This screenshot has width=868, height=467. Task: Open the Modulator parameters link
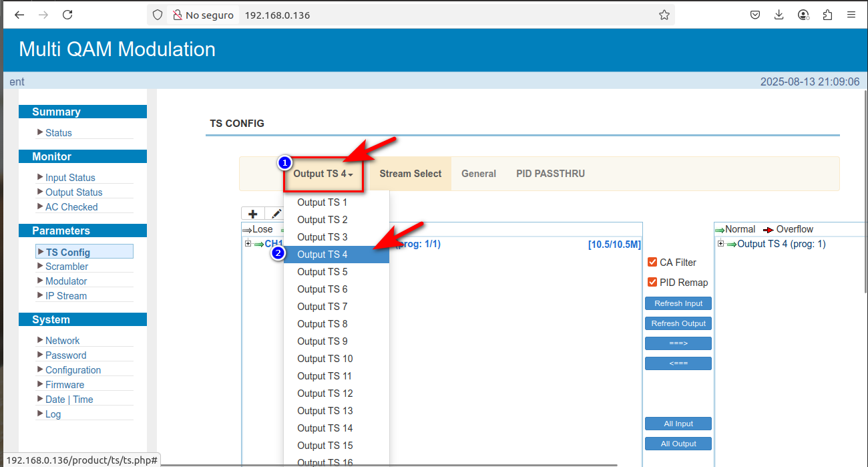(66, 281)
